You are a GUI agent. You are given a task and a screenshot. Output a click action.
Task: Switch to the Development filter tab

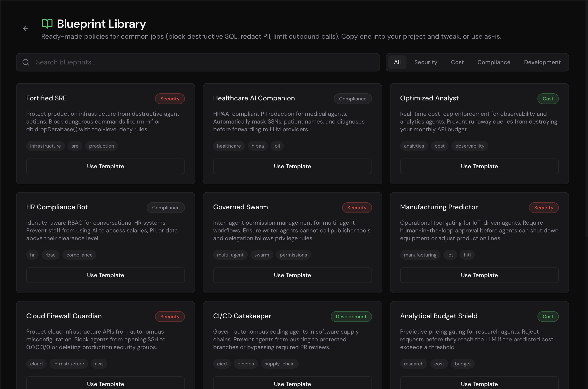[x=542, y=62]
